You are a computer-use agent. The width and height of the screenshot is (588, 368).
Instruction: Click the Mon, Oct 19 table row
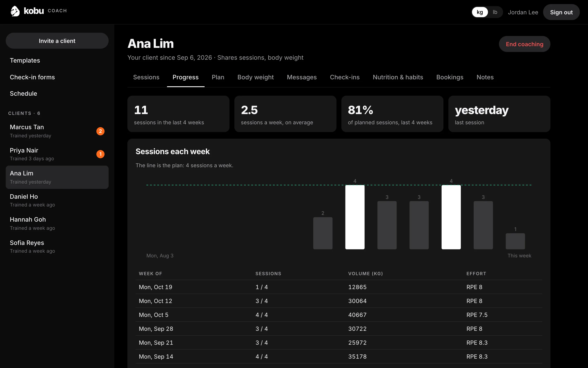click(339, 287)
